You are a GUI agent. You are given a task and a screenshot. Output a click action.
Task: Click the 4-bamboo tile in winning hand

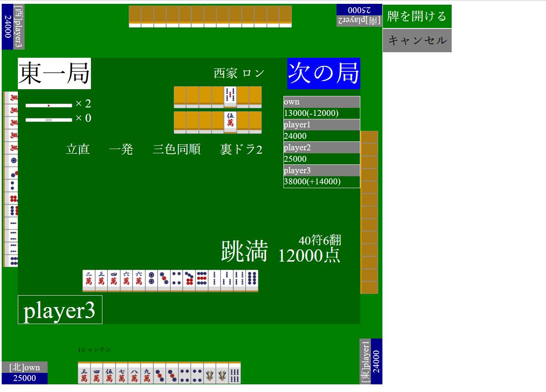[239, 281]
